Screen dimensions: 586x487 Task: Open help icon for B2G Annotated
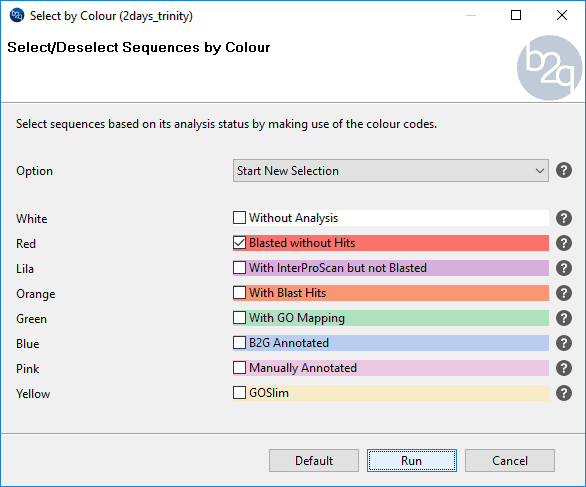(x=564, y=343)
